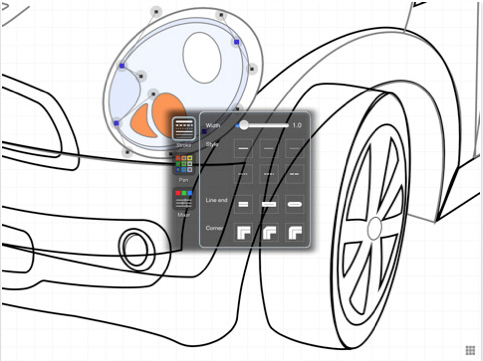This screenshot has width=483, height=361.
Task: Set butt line end option
Action: (243, 204)
